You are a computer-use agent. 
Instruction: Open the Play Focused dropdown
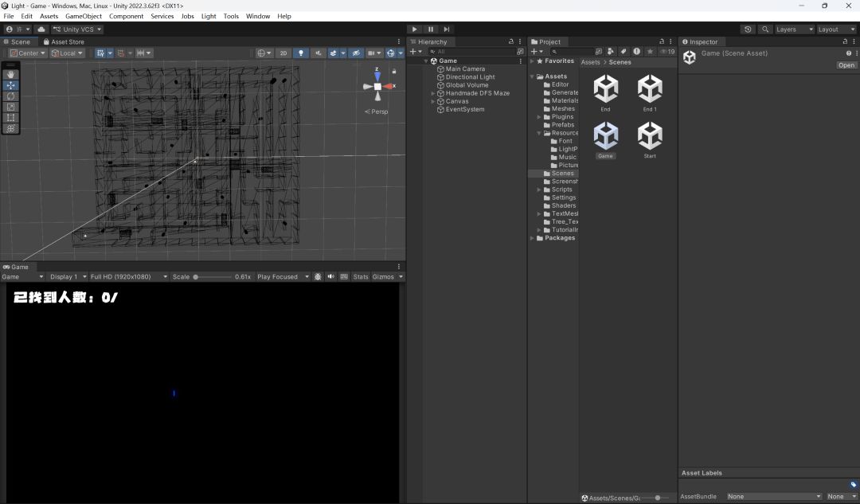[283, 277]
